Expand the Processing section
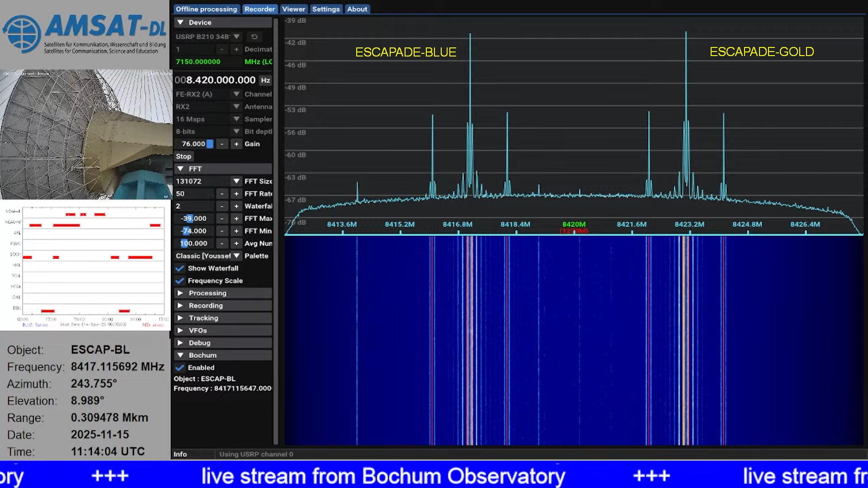This screenshot has width=868, height=488. tap(208, 293)
